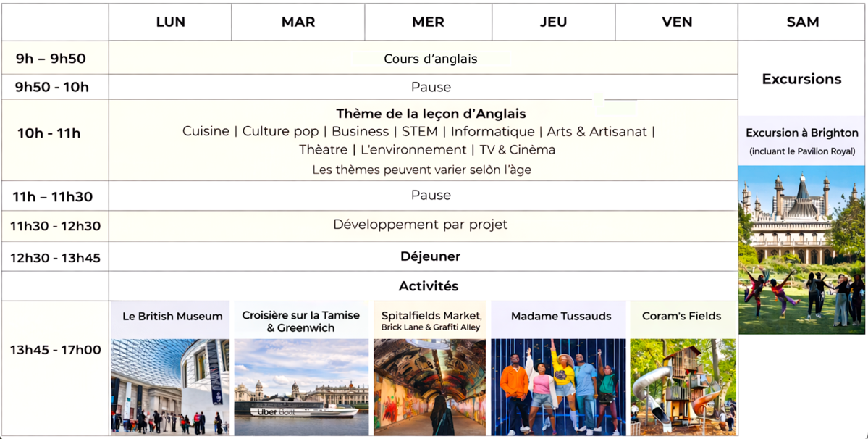This screenshot has width=868, height=439.
Task: Select the "Spitalfields Market" activity title
Action: [x=431, y=316]
